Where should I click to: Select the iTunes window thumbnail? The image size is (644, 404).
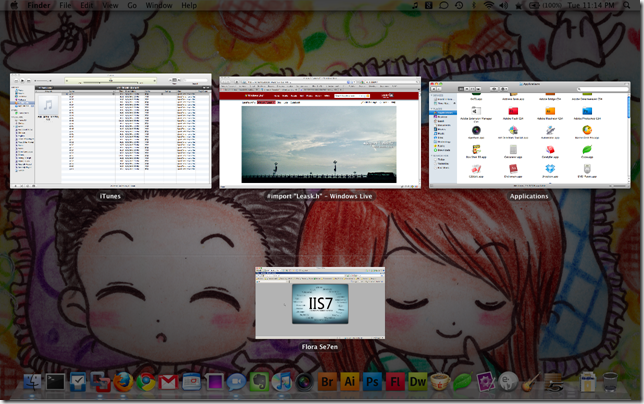pos(111,131)
